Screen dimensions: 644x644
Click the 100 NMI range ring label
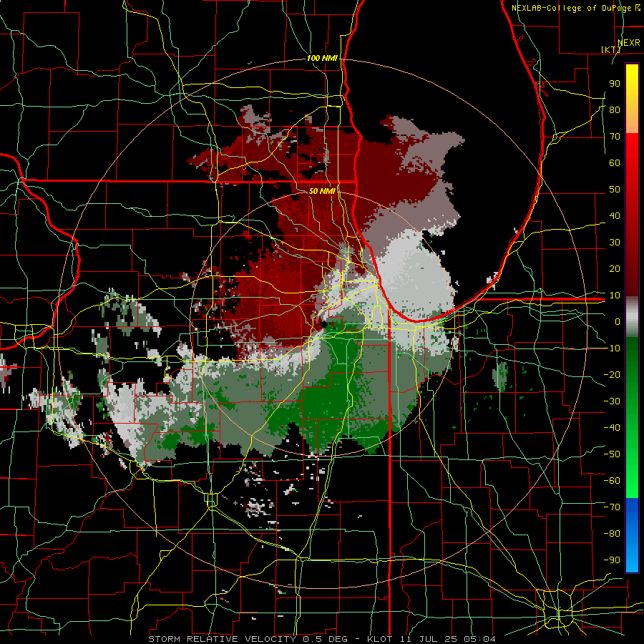322,59
